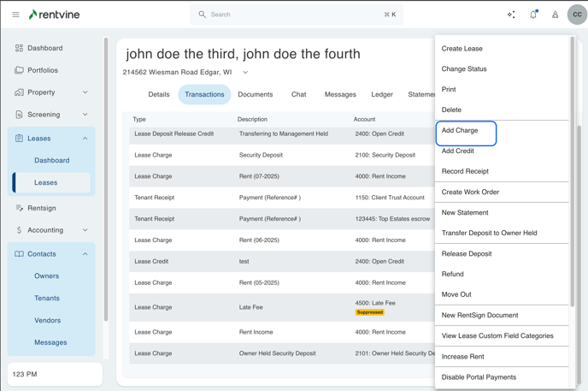Click the Rentsign icon in sidebar
The image size is (588, 391).
[x=19, y=208]
